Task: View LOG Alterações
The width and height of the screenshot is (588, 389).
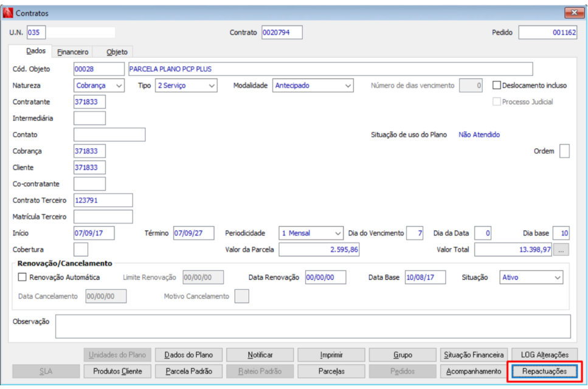Action: [544, 354]
